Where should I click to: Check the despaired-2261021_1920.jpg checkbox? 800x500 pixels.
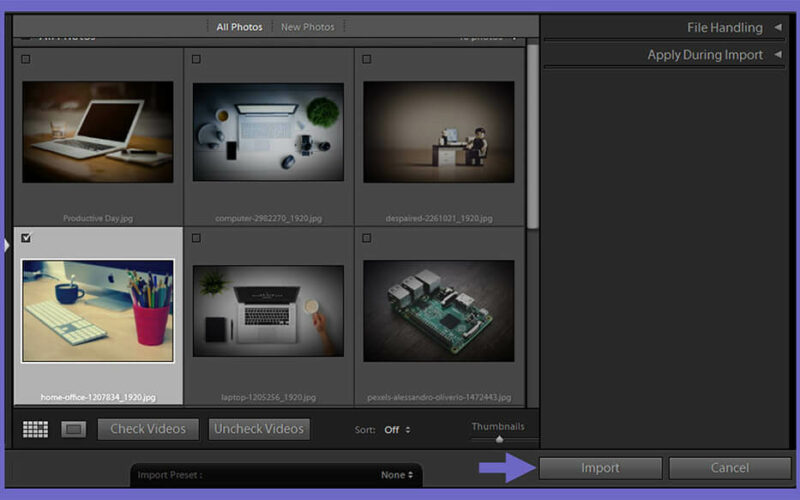click(366, 59)
